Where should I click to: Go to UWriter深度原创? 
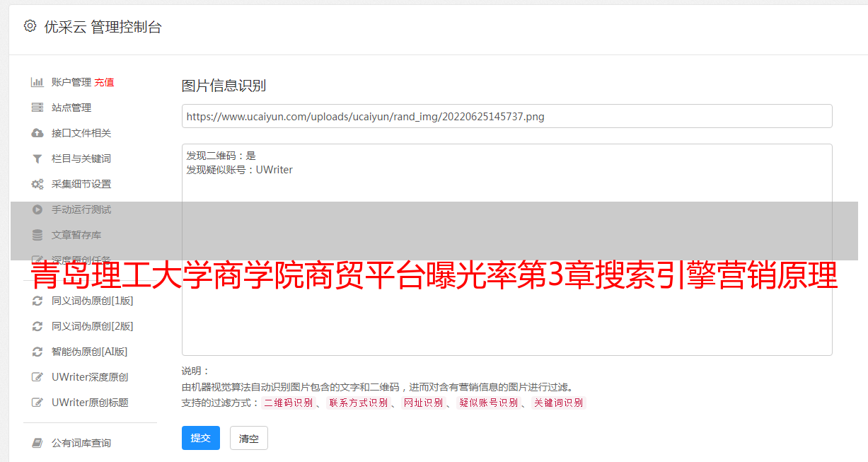click(90, 377)
